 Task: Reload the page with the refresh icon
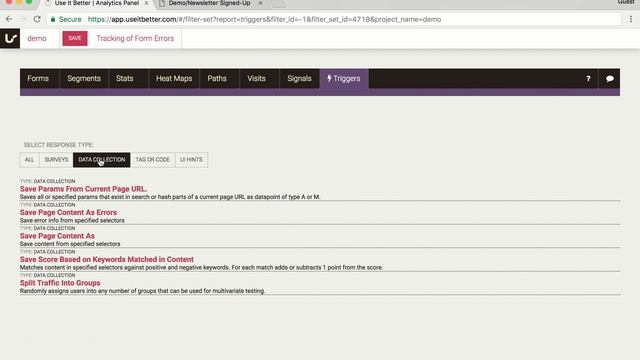point(37,19)
